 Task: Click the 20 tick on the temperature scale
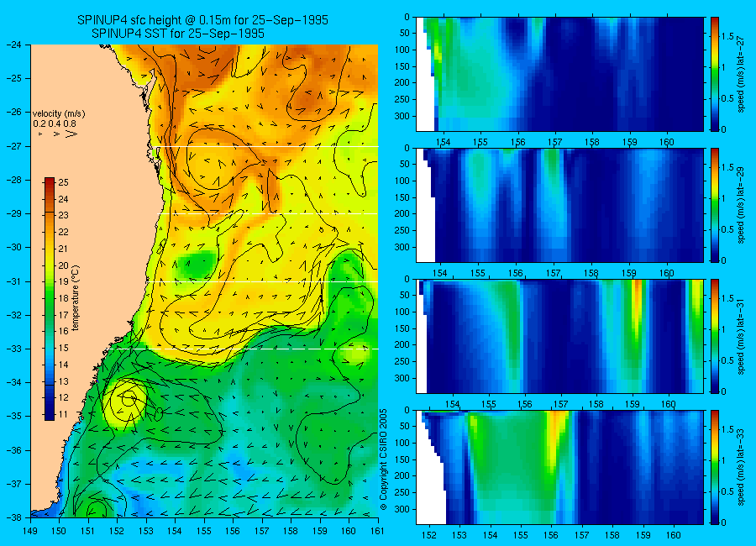[64, 265]
